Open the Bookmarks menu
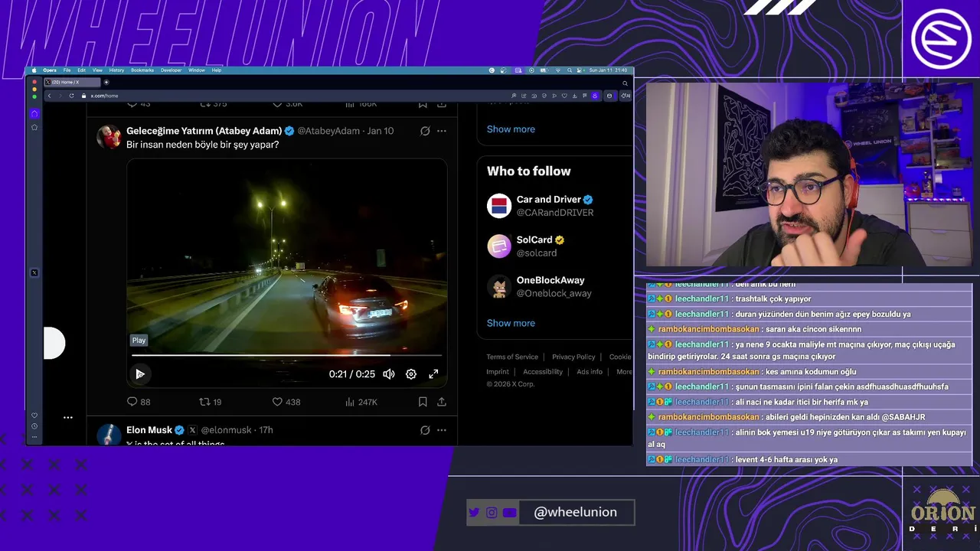Screen dimensions: 980x551 (x=142, y=70)
